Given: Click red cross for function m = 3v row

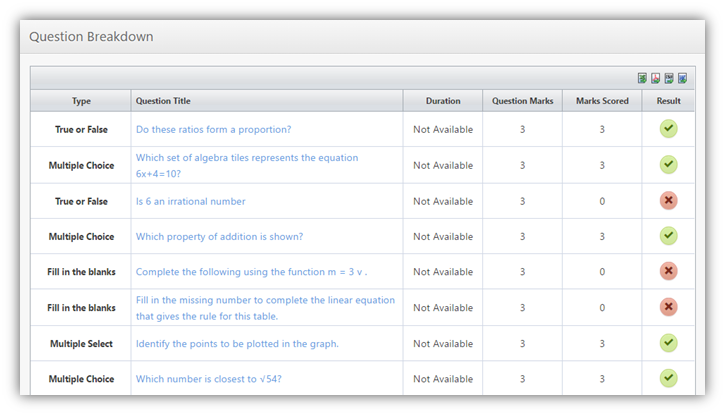Looking at the screenshot, I should pyautogui.click(x=668, y=272).
